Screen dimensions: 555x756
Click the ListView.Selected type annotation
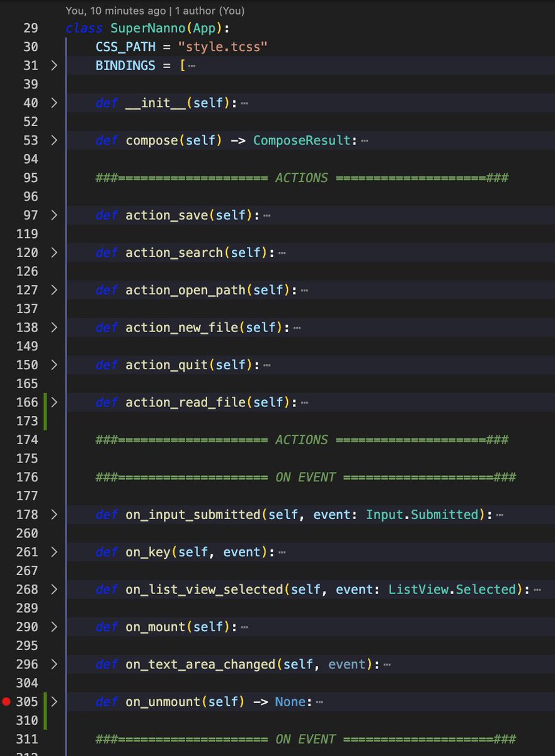(452, 590)
